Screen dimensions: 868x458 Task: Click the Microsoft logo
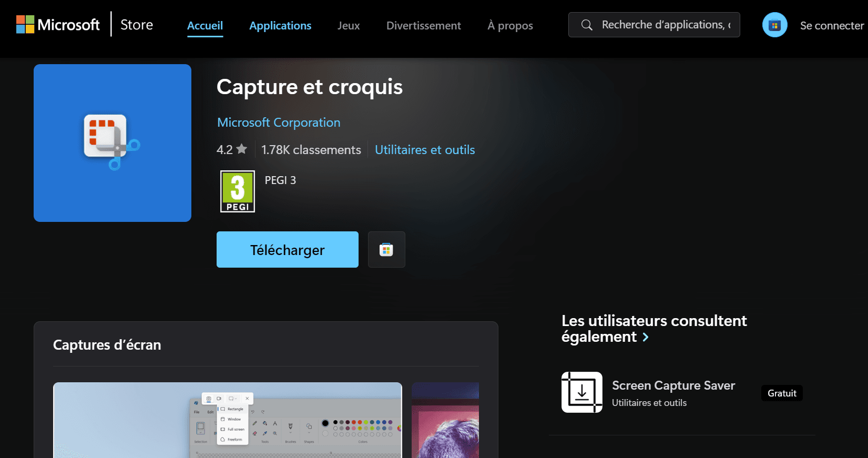coord(58,25)
